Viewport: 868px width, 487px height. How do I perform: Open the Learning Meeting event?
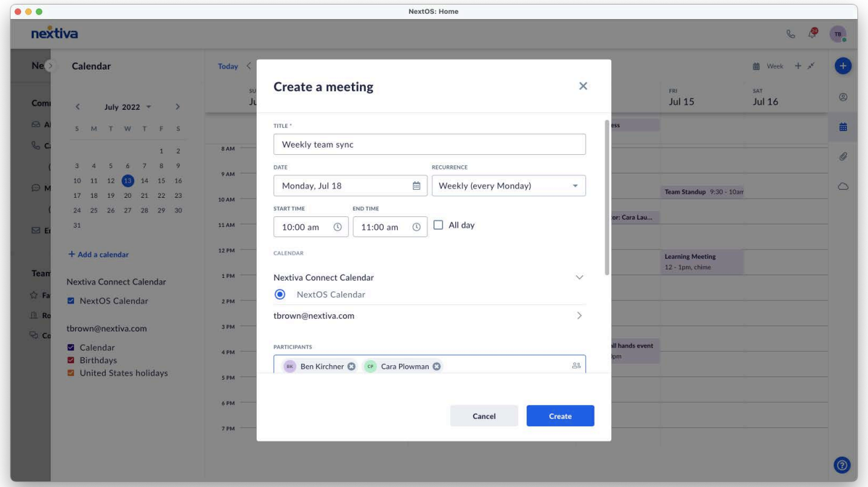point(703,261)
